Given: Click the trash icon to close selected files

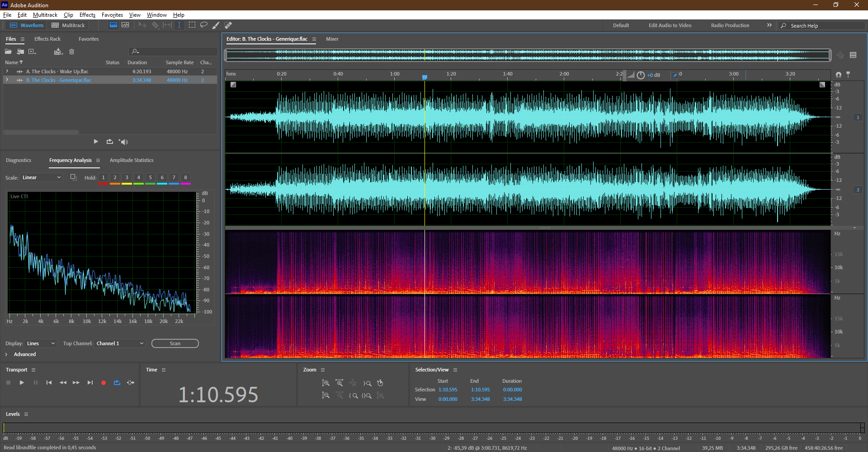Looking at the screenshot, I should [71, 52].
